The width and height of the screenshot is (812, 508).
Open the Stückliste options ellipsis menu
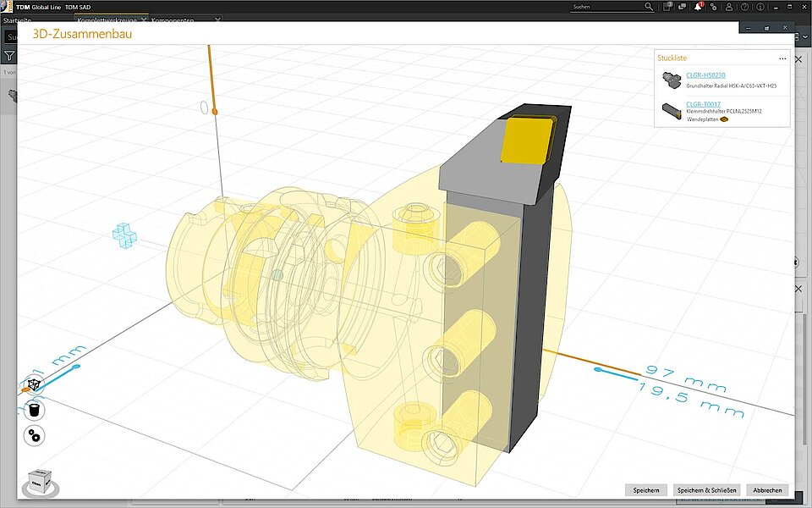783,58
